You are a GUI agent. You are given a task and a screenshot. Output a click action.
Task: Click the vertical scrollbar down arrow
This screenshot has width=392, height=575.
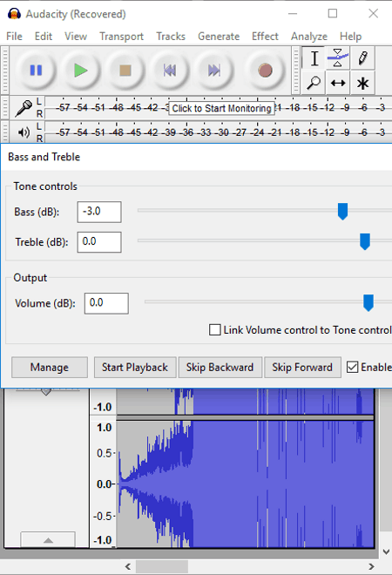[386, 551]
